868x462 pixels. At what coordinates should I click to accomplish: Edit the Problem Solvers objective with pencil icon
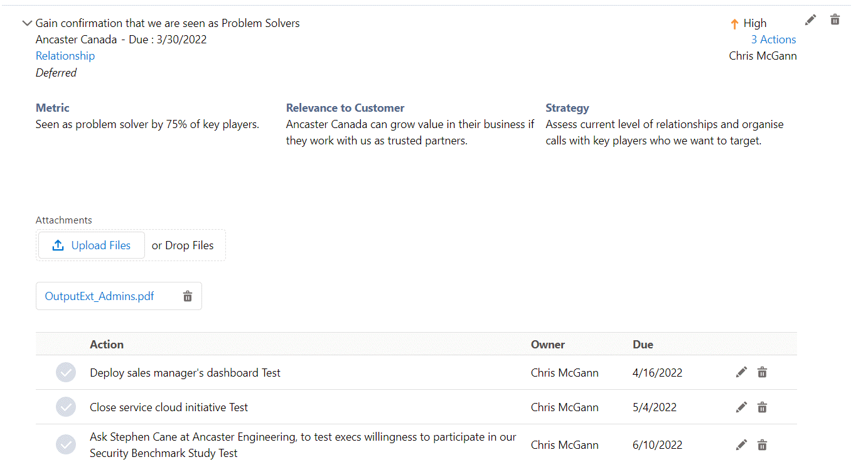(810, 20)
